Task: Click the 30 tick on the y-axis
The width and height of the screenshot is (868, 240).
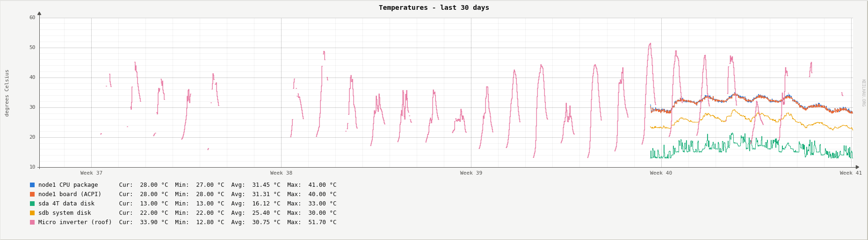Action: tap(32, 107)
